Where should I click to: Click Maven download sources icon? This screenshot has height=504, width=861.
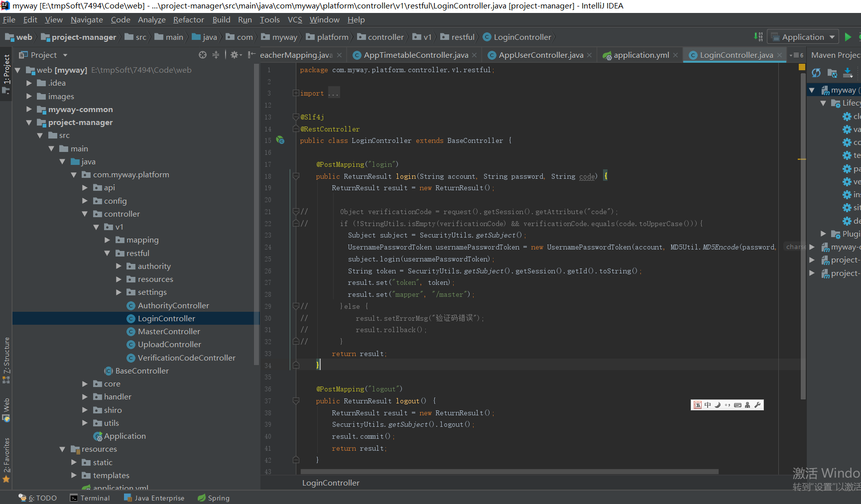848,73
